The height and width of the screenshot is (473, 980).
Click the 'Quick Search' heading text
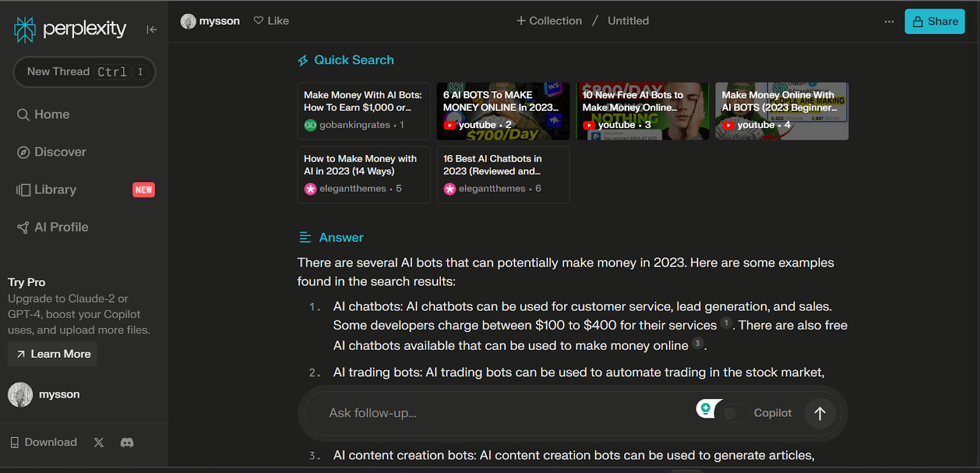click(354, 60)
